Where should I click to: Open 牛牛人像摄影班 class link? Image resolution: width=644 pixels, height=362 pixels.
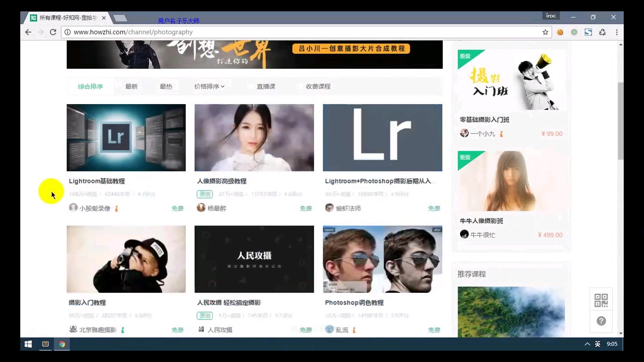(x=482, y=221)
